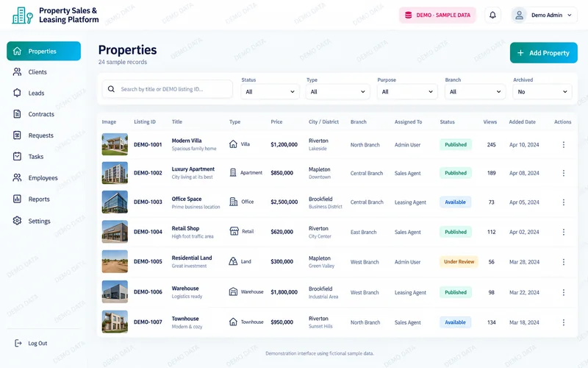588x368 pixels.
Task: Click the Office type building icon
Action: pyautogui.click(x=233, y=202)
